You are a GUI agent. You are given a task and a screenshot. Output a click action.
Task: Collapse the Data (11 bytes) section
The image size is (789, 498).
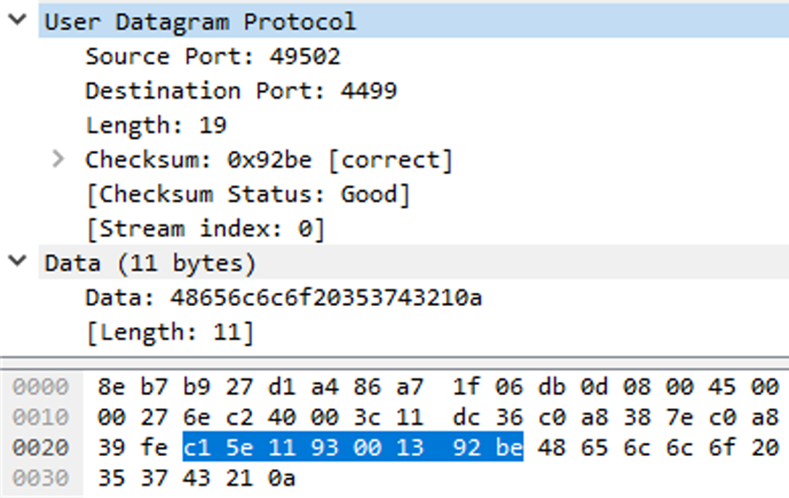(x=18, y=261)
